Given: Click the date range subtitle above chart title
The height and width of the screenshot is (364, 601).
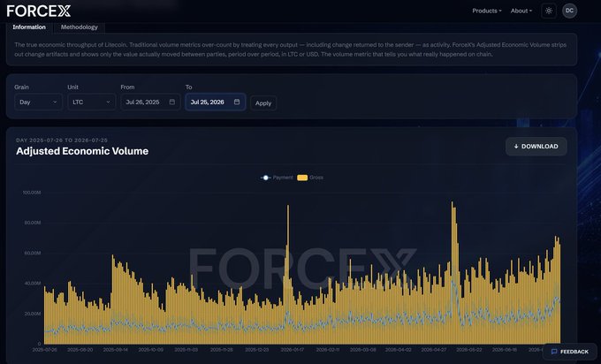Looking at the screenshot, I should (x=62, y=140).
